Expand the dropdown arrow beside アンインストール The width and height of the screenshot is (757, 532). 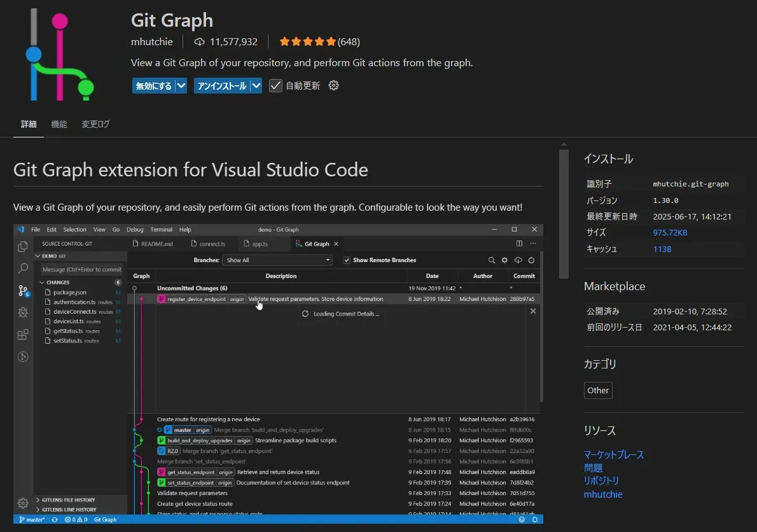click(x=256, y=85)
